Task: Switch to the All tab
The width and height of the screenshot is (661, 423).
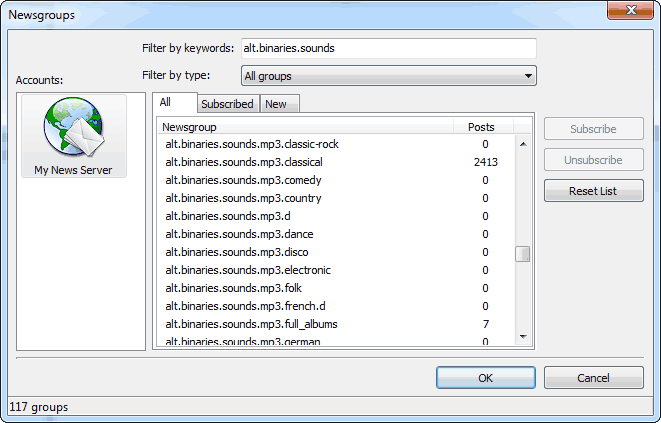Action: click(175, 102)
